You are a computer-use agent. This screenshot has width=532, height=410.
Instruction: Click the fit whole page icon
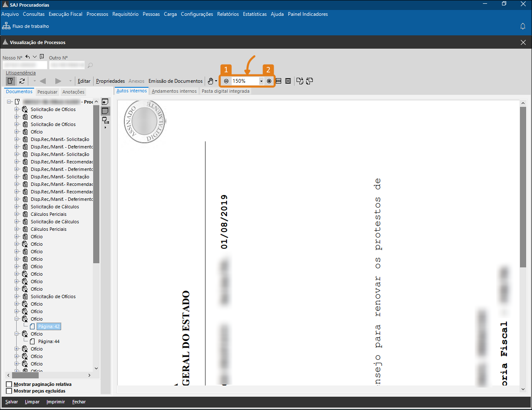click(288, 81)
